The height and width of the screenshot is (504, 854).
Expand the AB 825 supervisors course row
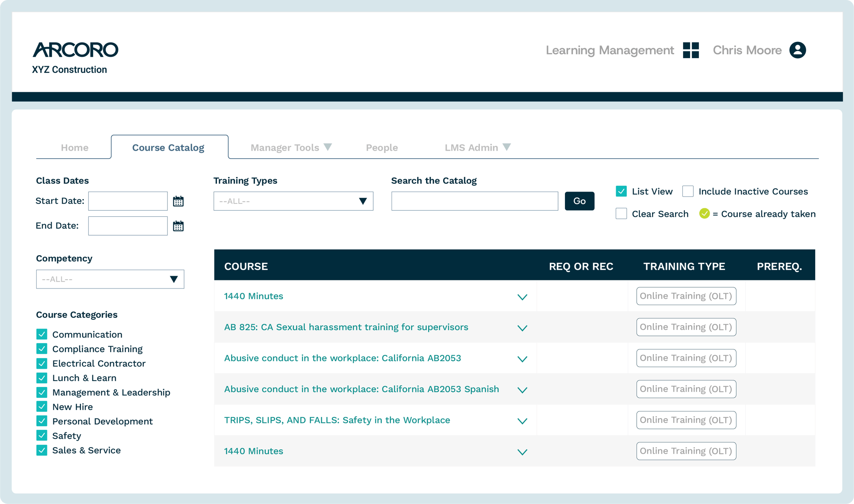(x=522, y=328)
